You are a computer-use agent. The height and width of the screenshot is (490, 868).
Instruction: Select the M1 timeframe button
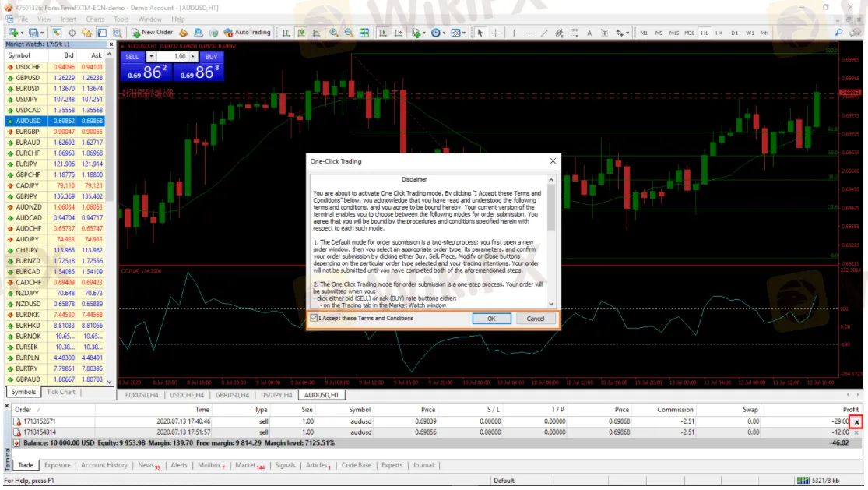click(x=643, y=33)
